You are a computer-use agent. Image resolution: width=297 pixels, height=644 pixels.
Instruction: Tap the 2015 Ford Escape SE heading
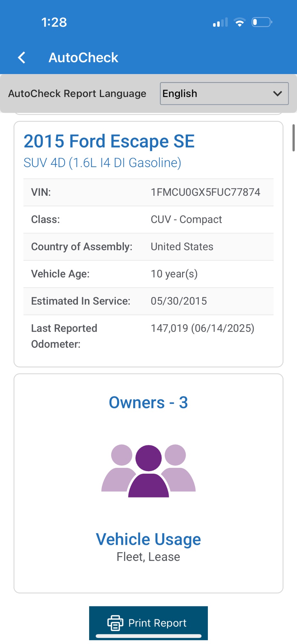tap(109, 141)
